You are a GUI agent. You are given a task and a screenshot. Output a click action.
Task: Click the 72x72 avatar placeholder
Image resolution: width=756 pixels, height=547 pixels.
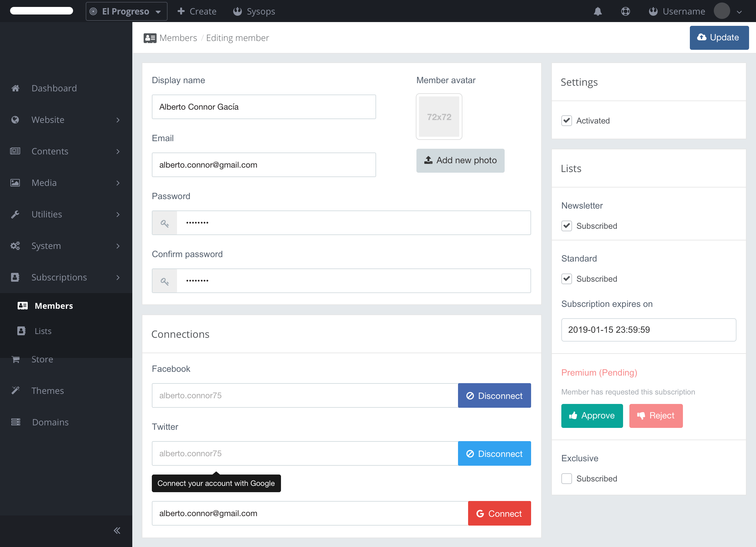pos(439,117)
